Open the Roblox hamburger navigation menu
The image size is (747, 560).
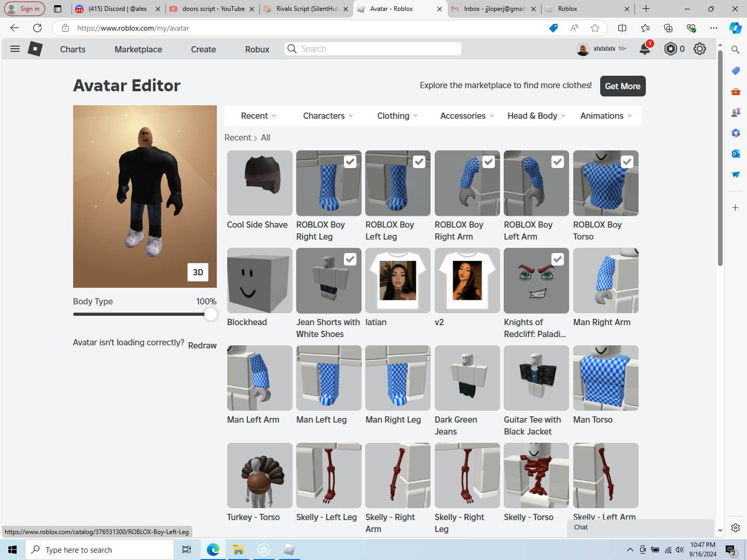click(15, 49)
